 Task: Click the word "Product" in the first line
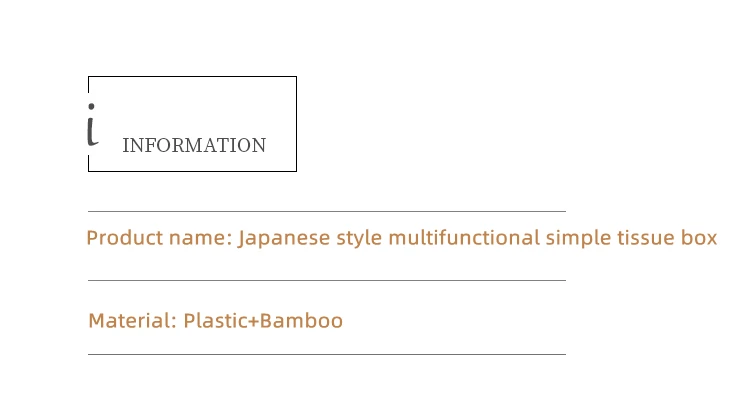point(121,239)
